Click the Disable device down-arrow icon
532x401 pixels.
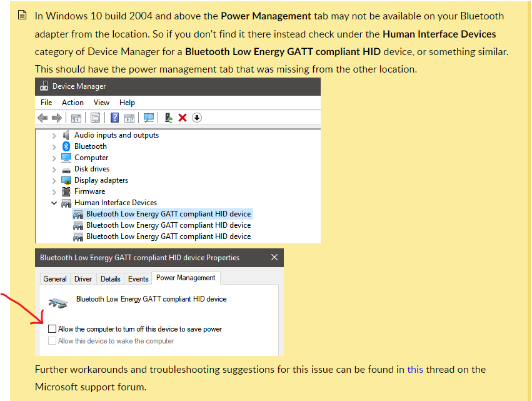point(197,118)
